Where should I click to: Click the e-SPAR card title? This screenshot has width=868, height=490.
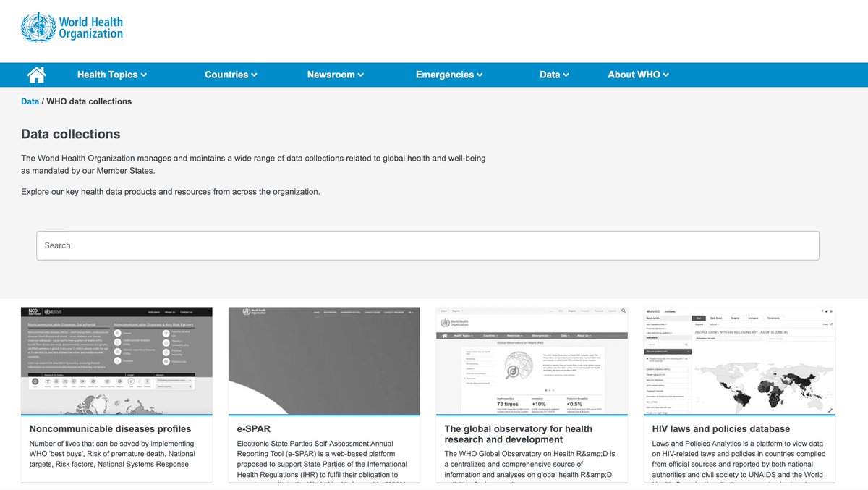coord(254,429)
